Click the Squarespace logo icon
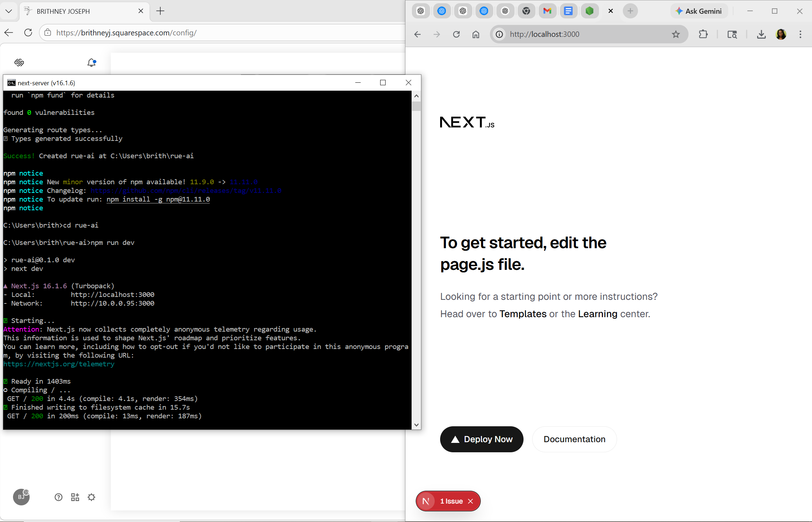Screen dimensions: 812x522 tap(19, 62)
